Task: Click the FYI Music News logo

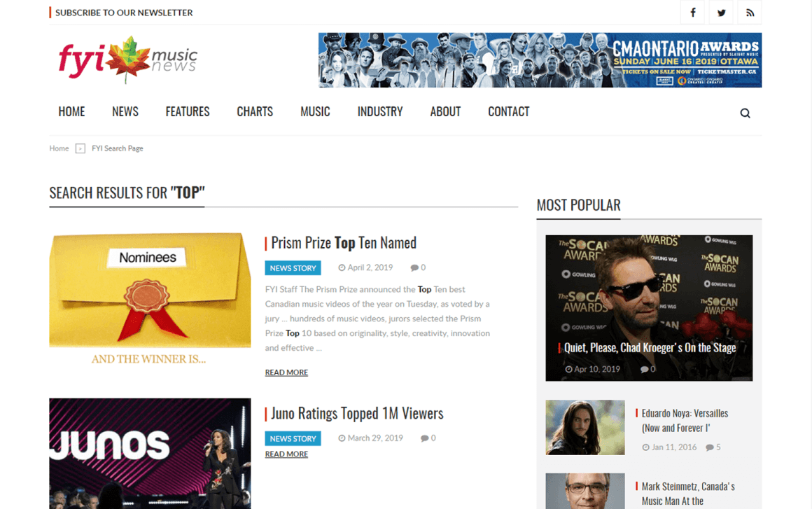Action: pos(127,60)
